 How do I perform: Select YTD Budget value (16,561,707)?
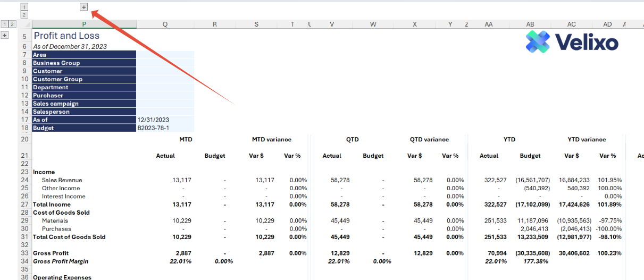click(x=532, y=180)
